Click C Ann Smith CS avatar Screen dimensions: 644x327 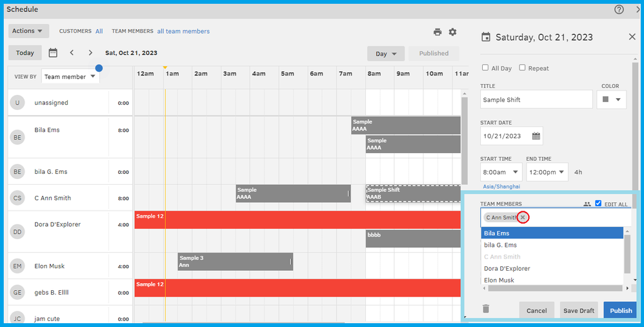click(17, 198)
